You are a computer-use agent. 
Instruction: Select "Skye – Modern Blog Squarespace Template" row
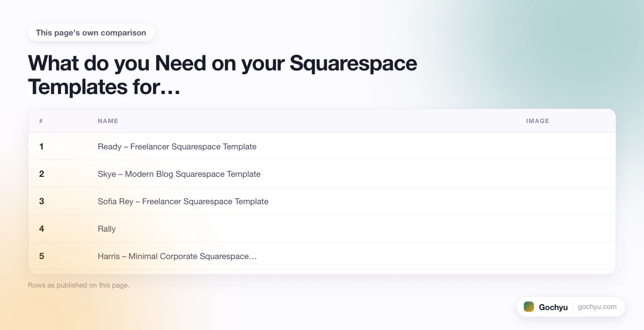click(322, 174)
